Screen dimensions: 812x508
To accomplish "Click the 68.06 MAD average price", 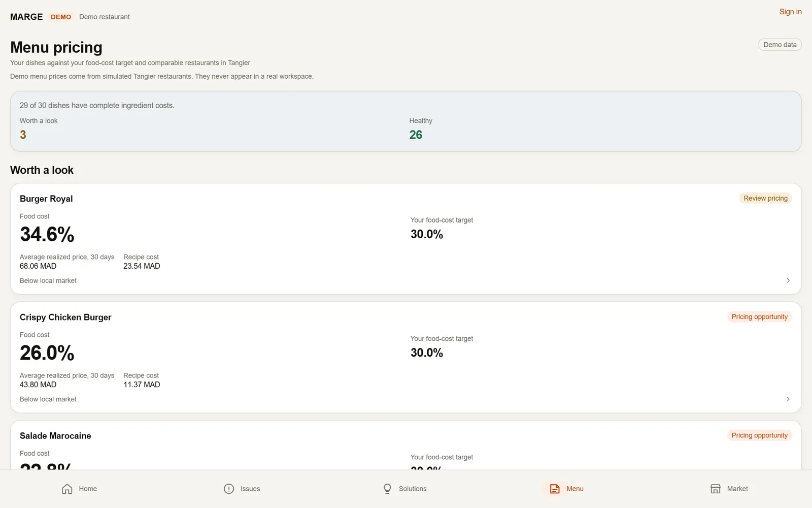I will (38, 266).
